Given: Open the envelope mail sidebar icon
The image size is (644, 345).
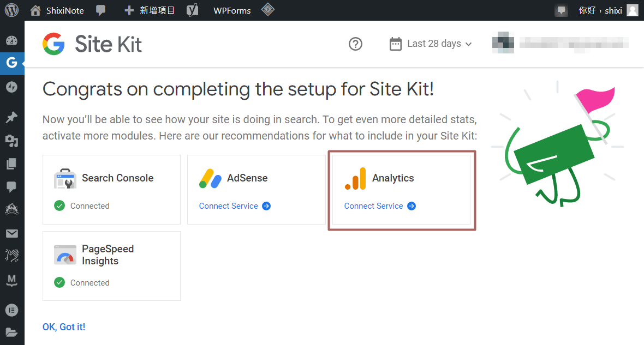Looking at the screenshot, I should point(11,233).
